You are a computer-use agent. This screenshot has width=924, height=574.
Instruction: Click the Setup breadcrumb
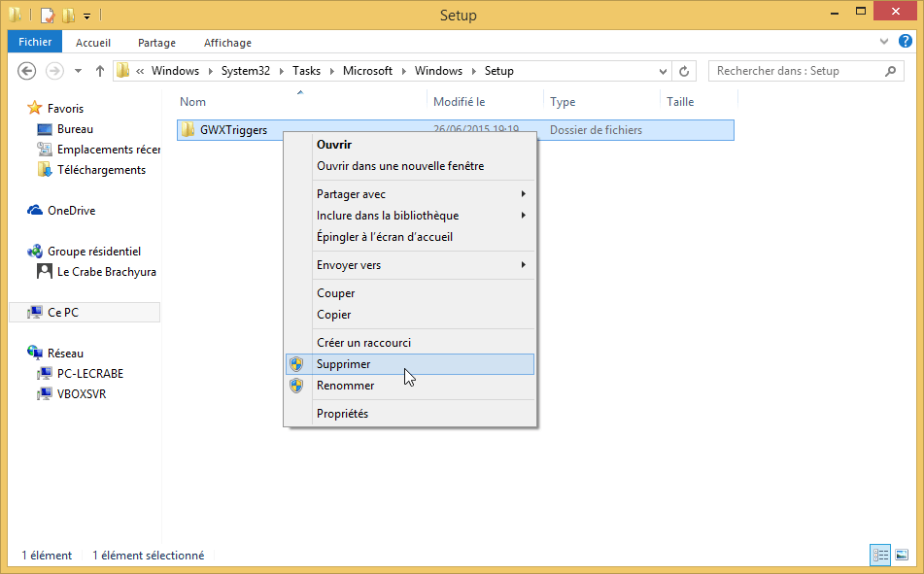[x=499, y=71]
